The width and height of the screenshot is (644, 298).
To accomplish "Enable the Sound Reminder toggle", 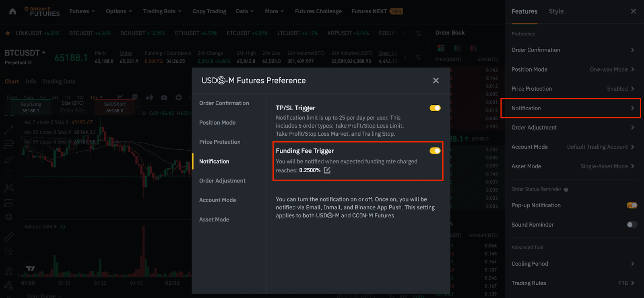I will 632,225.
